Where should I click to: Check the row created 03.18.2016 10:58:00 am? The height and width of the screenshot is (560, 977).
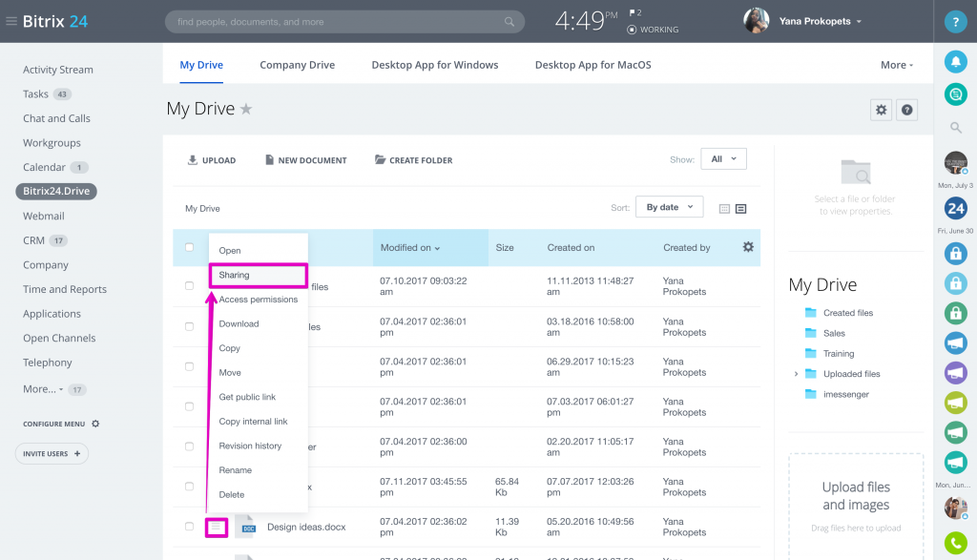point(190,326)
